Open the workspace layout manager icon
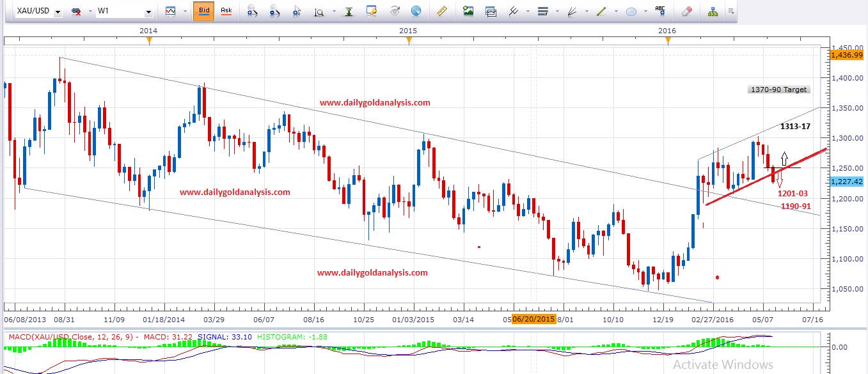The width and height of the screenshot is (868, 374). [713, 12]
